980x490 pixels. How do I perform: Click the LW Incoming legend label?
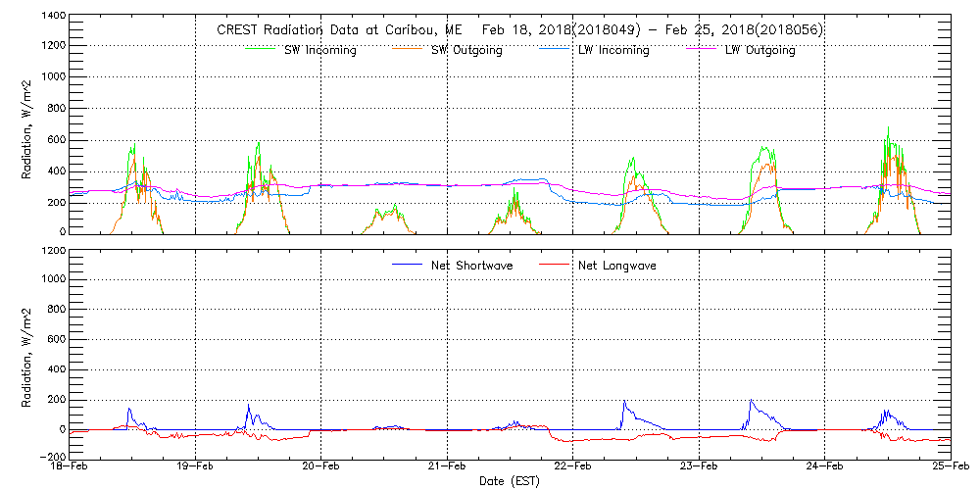613,50
